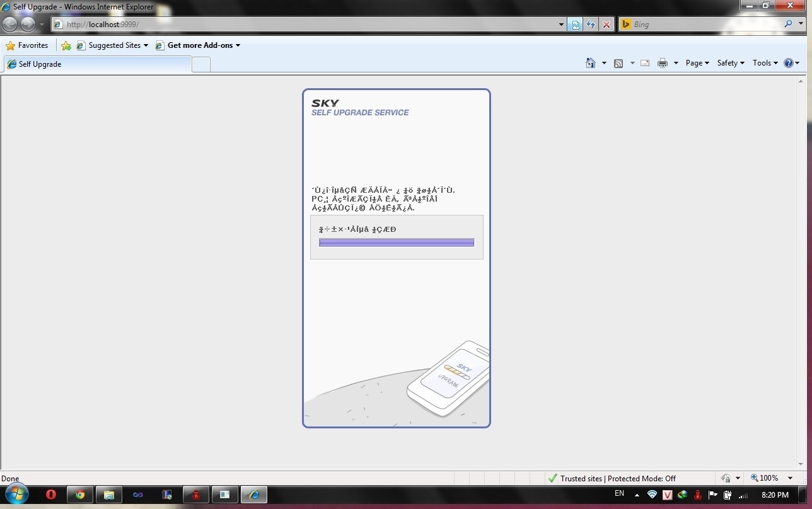Image resolution: width=812 pixels, height=509 pixels.
Task: Click the red Stop loading icon
Action: coord(606,25)
